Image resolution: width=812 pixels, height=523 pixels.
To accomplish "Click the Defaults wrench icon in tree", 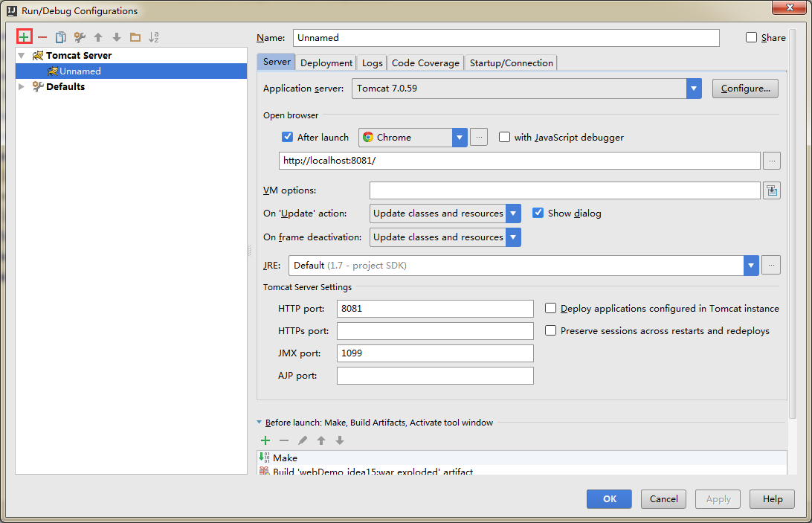I will pos(38,86).
